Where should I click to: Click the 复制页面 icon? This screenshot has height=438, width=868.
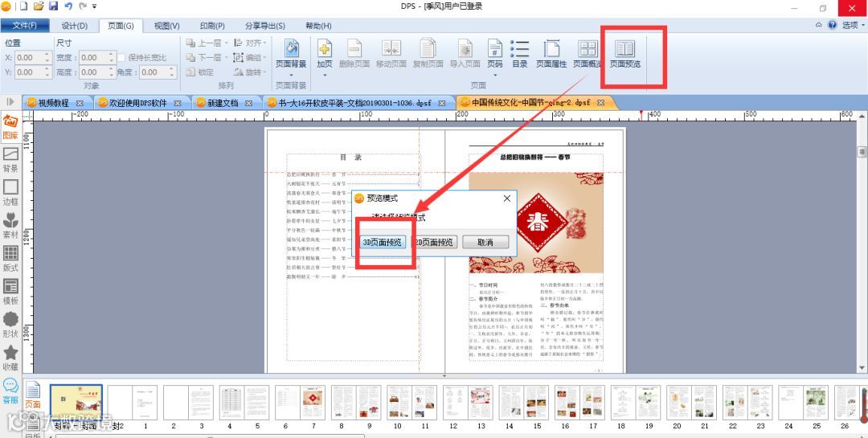click(428, 49)
